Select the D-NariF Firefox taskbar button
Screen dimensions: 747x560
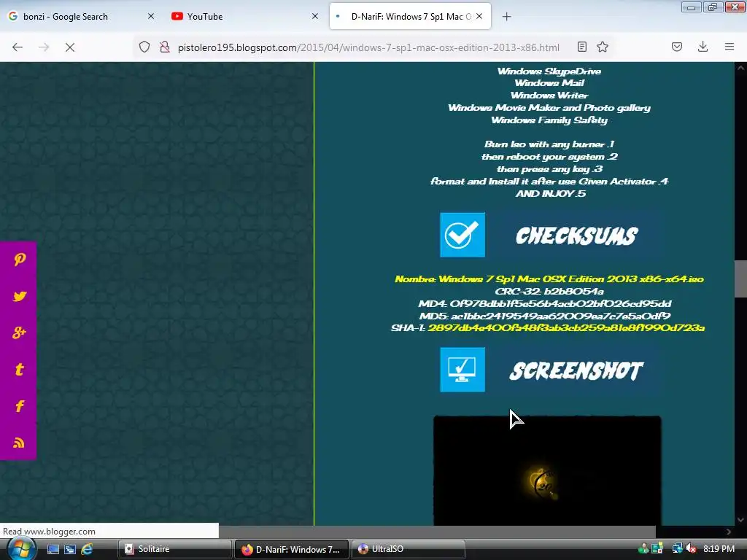coord(292,549)
